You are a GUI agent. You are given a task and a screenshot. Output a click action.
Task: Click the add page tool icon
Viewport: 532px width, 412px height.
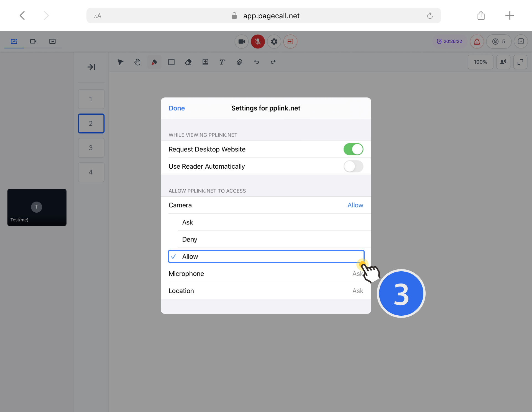(205, 62)
